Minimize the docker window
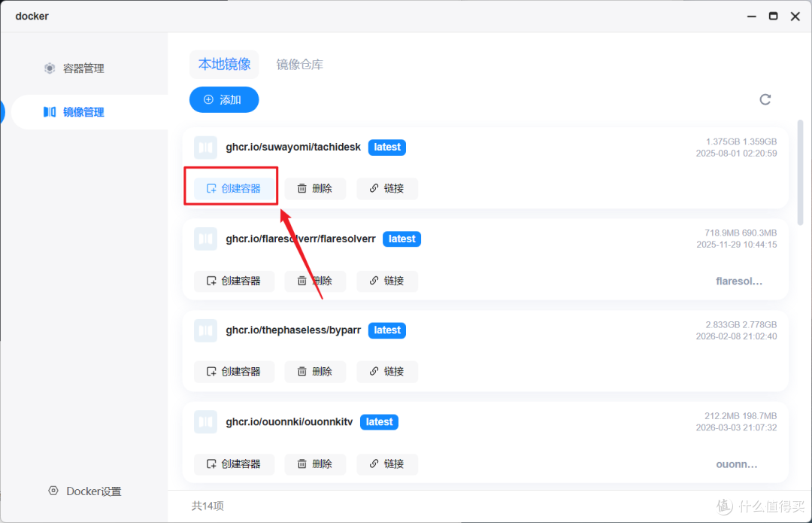This screenshot has height=523, width=812. coord(751,16)
